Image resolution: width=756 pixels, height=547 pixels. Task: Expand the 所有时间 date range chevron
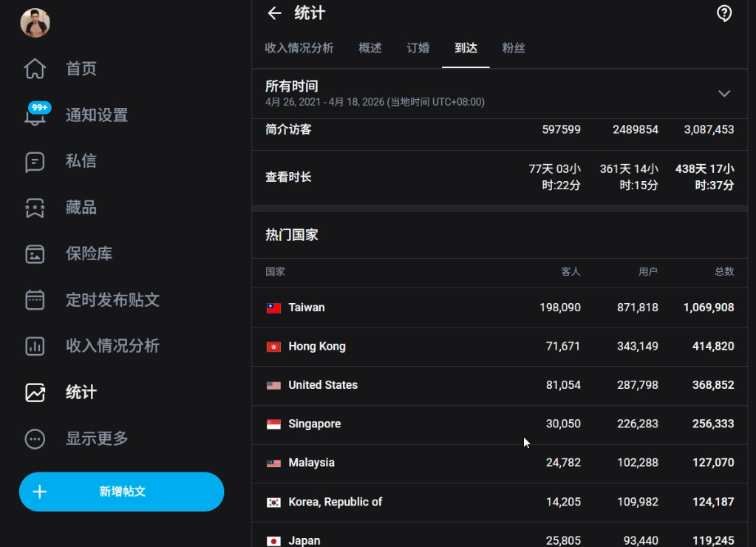click(x=724, y=94)
